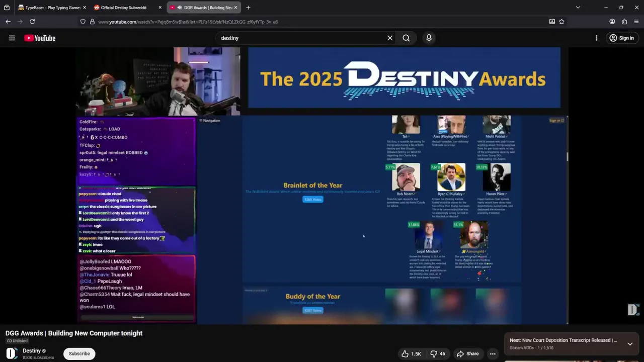
Task: Like the video with 1.5K likes
Action: click(x=411, y=354)
